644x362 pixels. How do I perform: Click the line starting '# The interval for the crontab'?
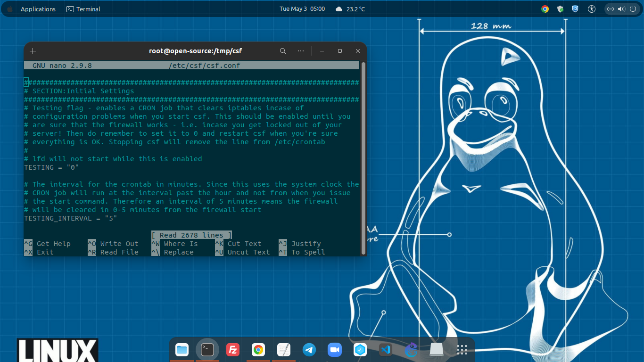click(191, 184)
